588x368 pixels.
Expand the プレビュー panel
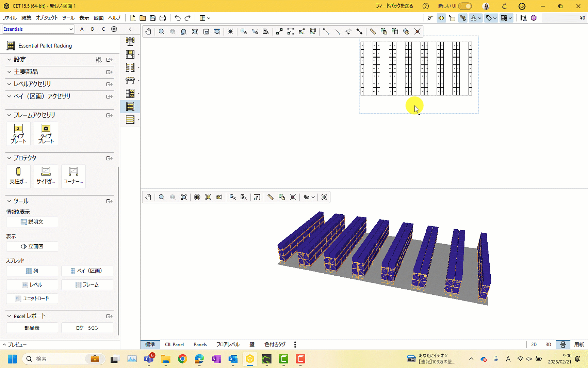[x=14, y=344]
